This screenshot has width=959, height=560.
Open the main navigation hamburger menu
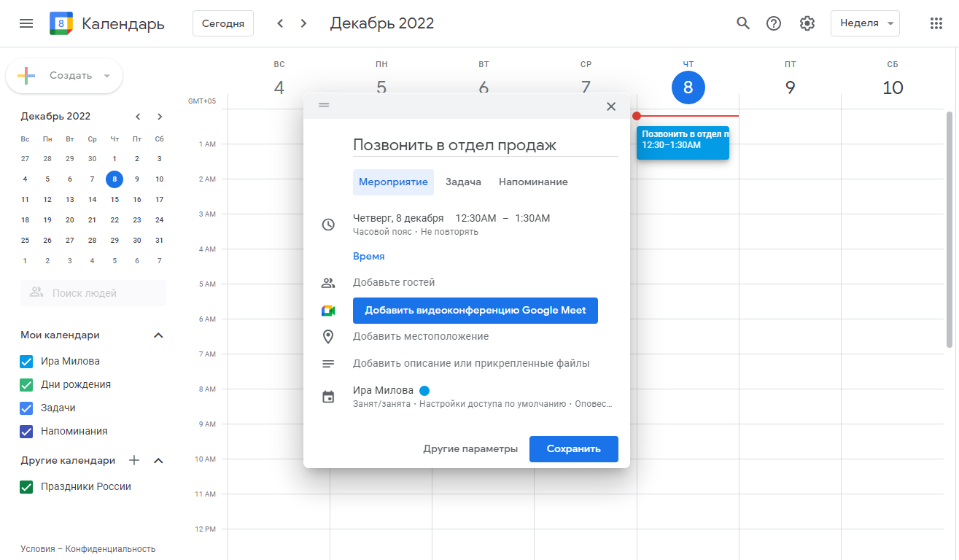pos(26,23)
